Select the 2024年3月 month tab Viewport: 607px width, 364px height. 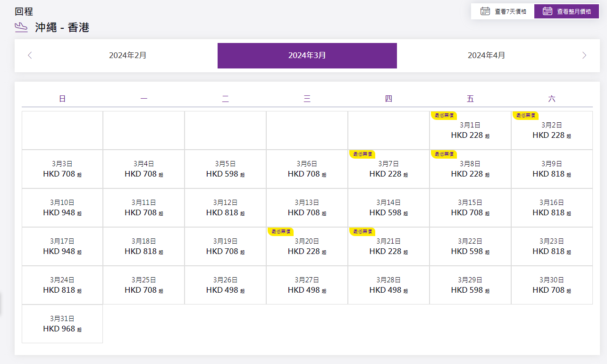click(x=307, y=56)
